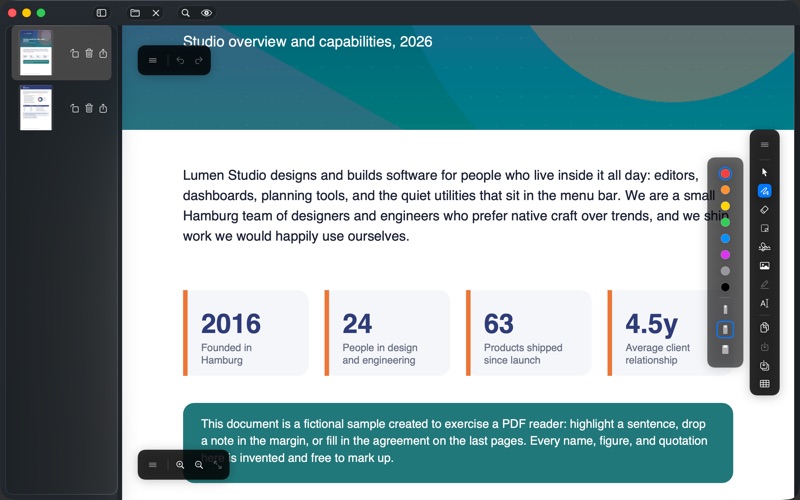Select the eraser tool

(x=764, y=210)
